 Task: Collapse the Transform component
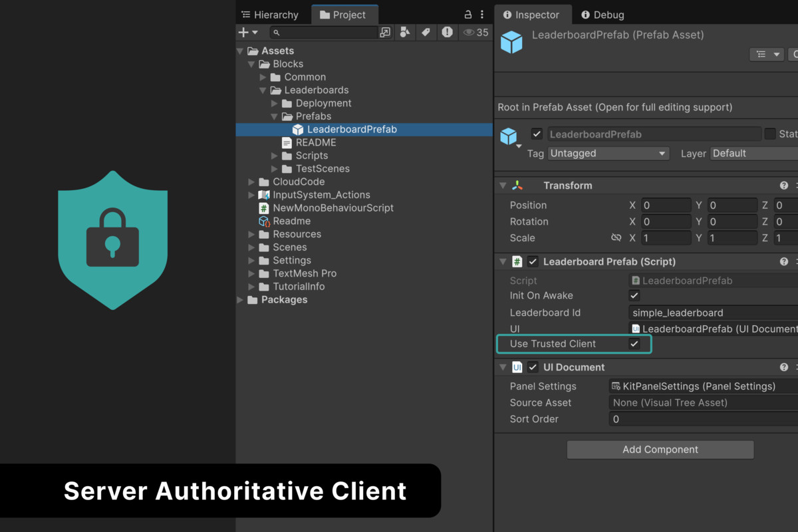tap(503, 186)
